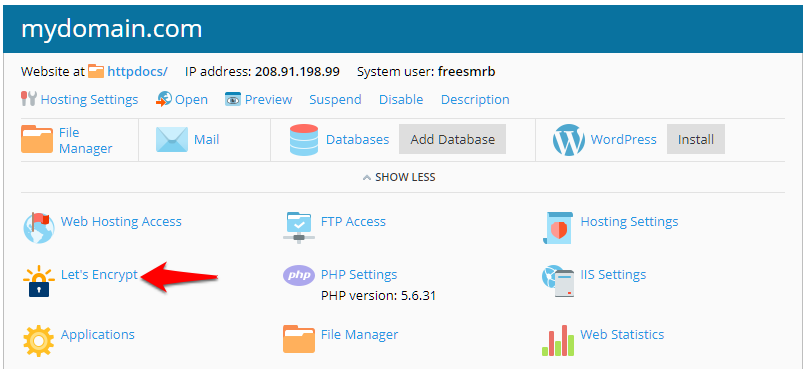This screenshot has width=808, height=369.
Task: Open the WordPress link
Action: click(624, 140)
